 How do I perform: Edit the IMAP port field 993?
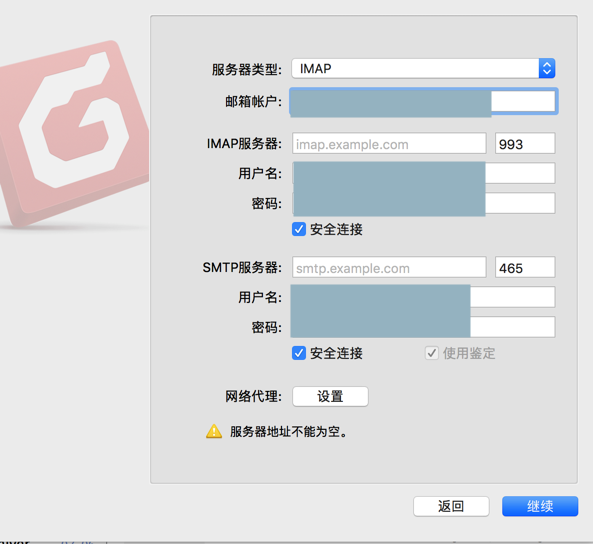pos(525,143)
